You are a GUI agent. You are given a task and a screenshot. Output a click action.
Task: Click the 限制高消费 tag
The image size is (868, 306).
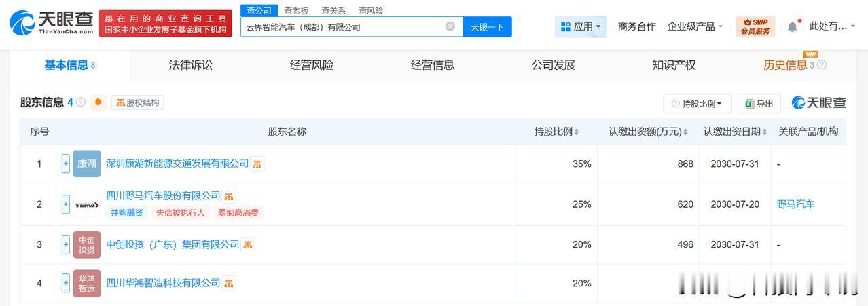point(238,212)
